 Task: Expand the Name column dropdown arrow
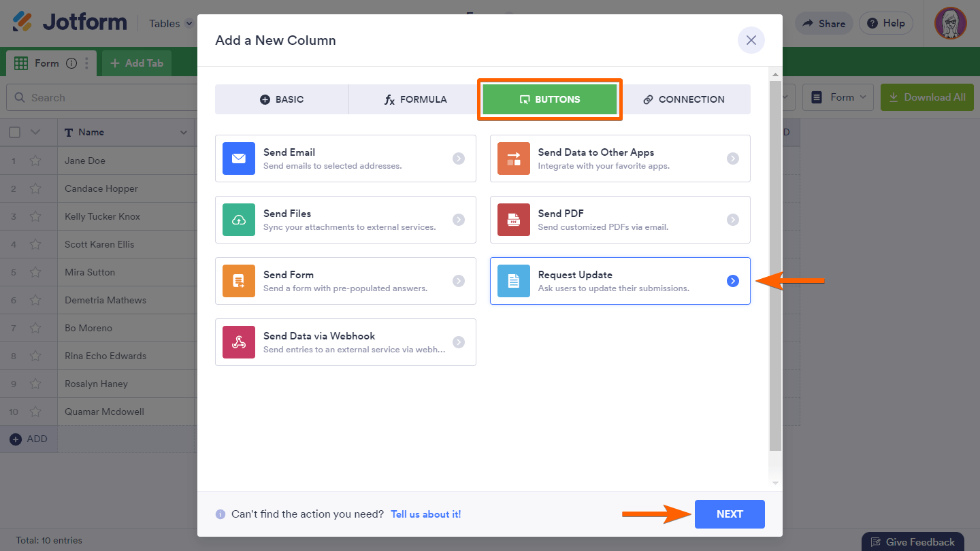tap(183, 133)
